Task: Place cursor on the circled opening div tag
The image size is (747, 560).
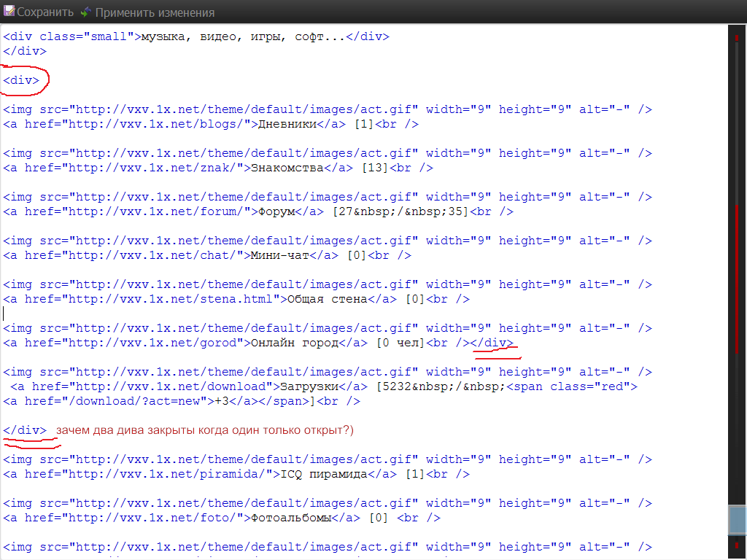Action: click(21, 80)
